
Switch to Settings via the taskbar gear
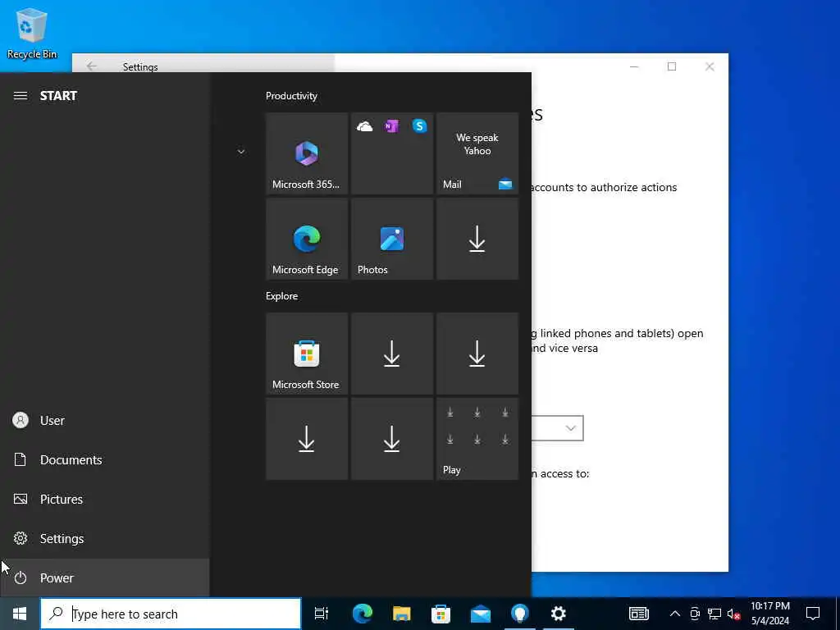tap(559, 614)
